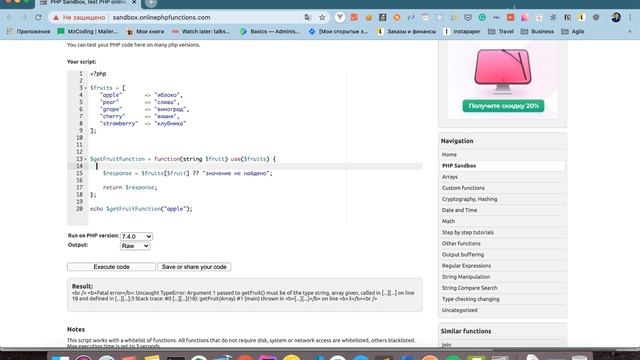640x360 pixels.
Task: Expand the Travel bookmarks folder
Action: 501,31
